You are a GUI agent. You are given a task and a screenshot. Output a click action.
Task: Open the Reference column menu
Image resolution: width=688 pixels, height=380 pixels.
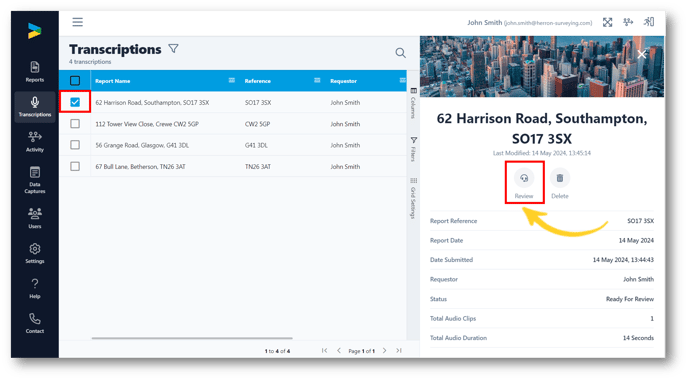coord(317,80)
